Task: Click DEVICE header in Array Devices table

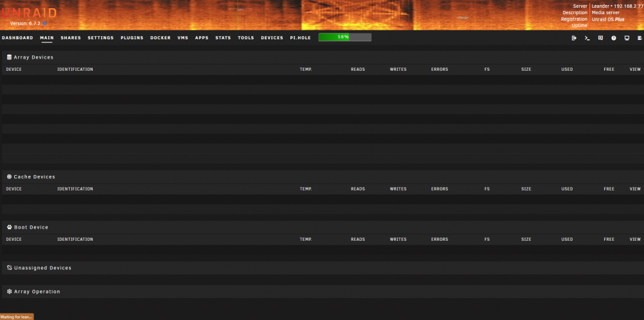Action: [14, 70]
